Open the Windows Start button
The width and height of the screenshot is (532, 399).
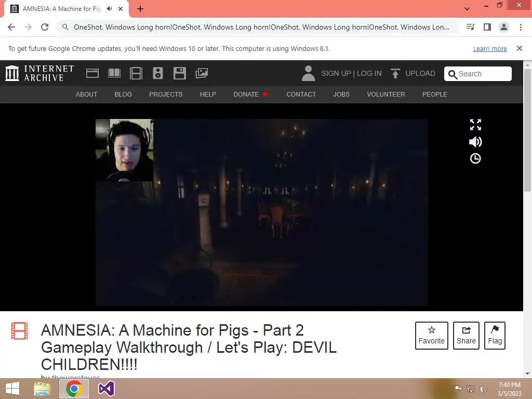pos(12,389)
